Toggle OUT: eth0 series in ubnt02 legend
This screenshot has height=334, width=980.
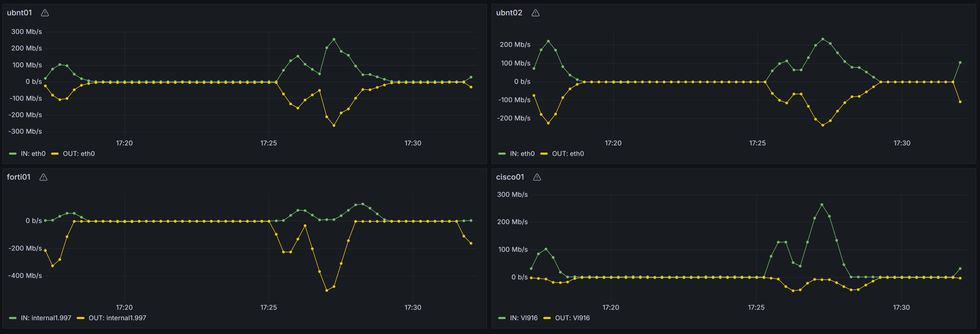pyautogui.click(x=567, y=153)
